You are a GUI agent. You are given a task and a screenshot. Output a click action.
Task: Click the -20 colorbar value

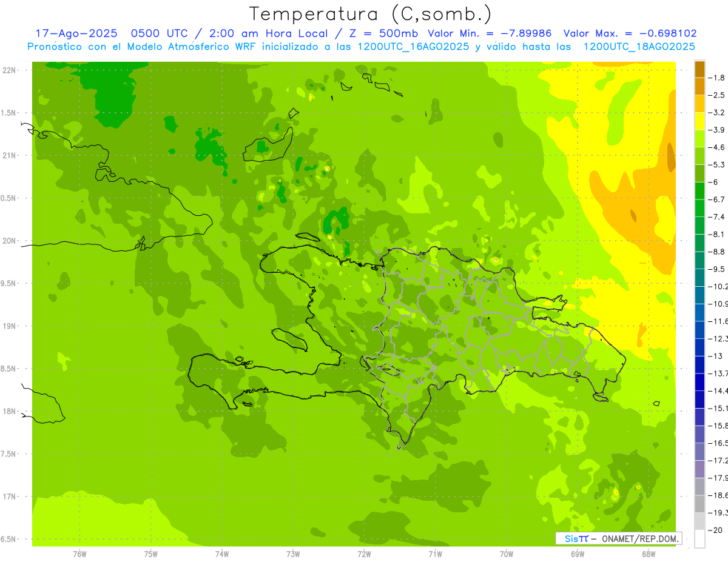pos(716,530)
